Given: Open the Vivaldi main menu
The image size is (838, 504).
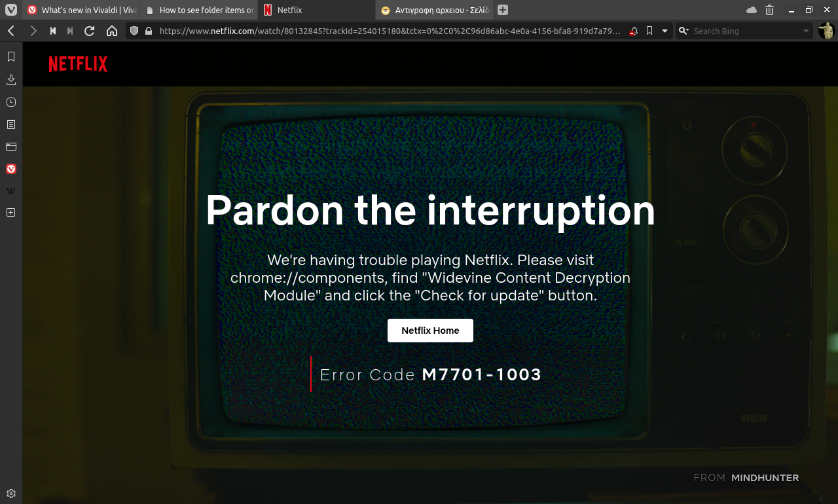Looking at the screenshot, I should click(10, 10).
